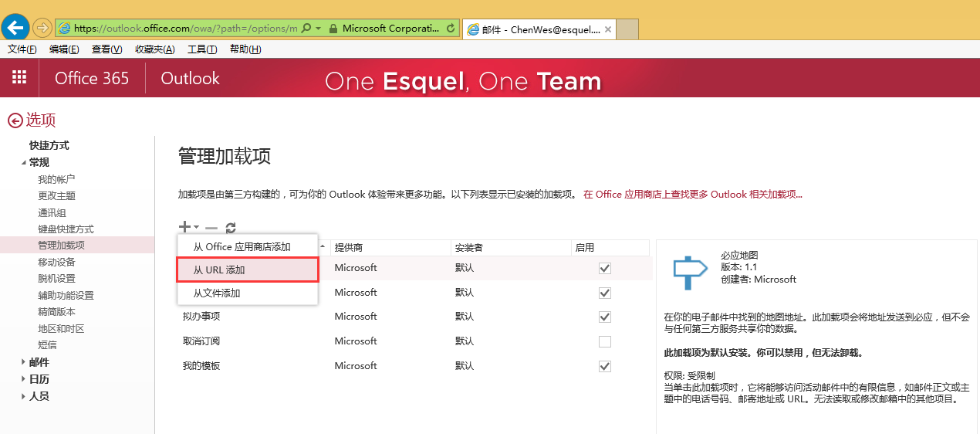Enable the 取消订阅 add-in checkbox

point(605,341)
